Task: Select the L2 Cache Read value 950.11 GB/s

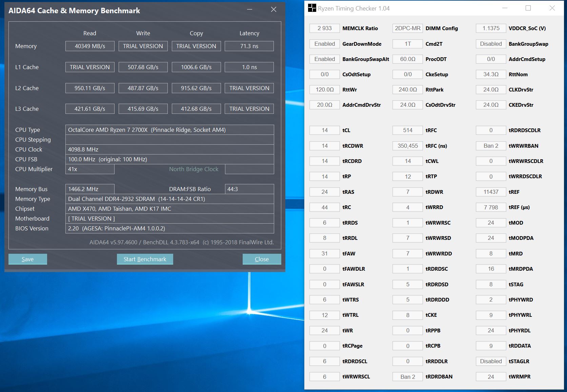Action: click(x=90, y=88)
